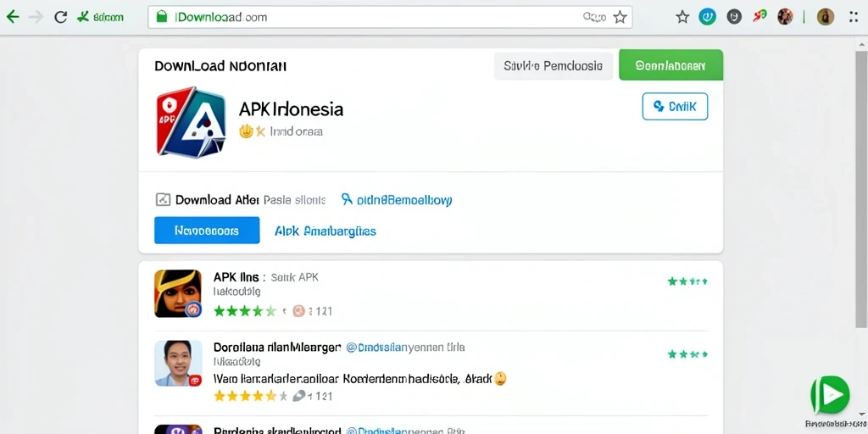Open the reddish avatar extension icon
Screen dimensions: 868x434
coord(785,17)
